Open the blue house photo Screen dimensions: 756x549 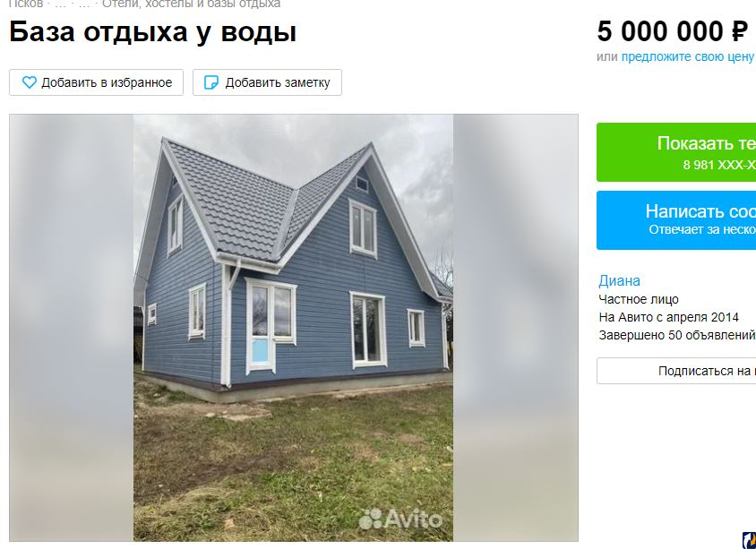click(293, 328)
